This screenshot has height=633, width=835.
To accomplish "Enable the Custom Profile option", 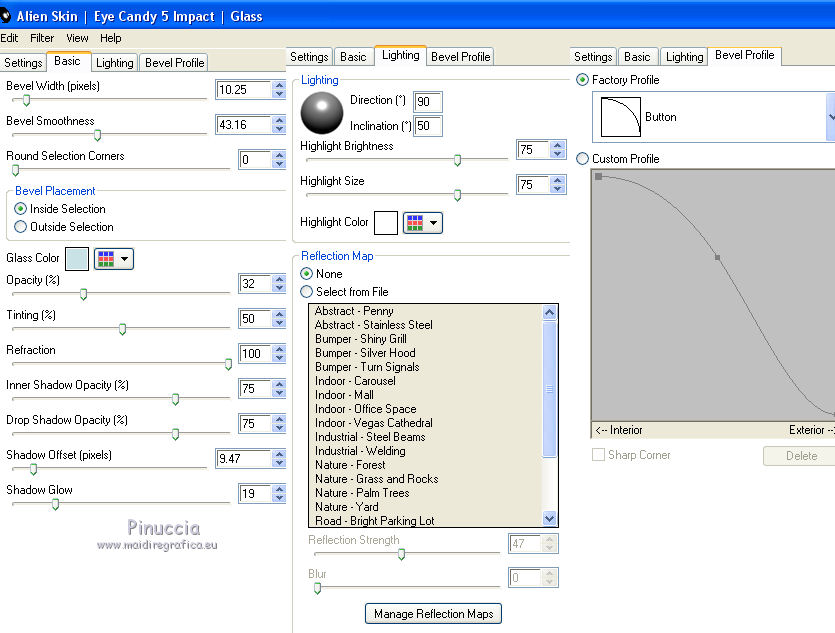I will pyautogui.click(x=583, y=159).
